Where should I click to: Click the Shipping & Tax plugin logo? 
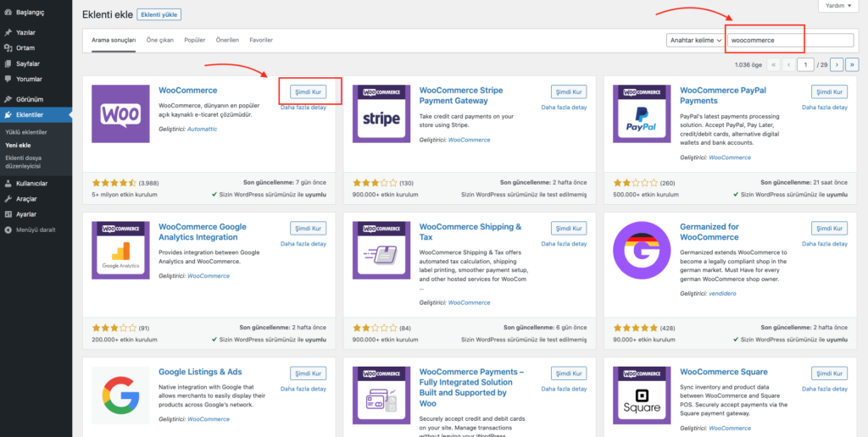coord(381,251)
